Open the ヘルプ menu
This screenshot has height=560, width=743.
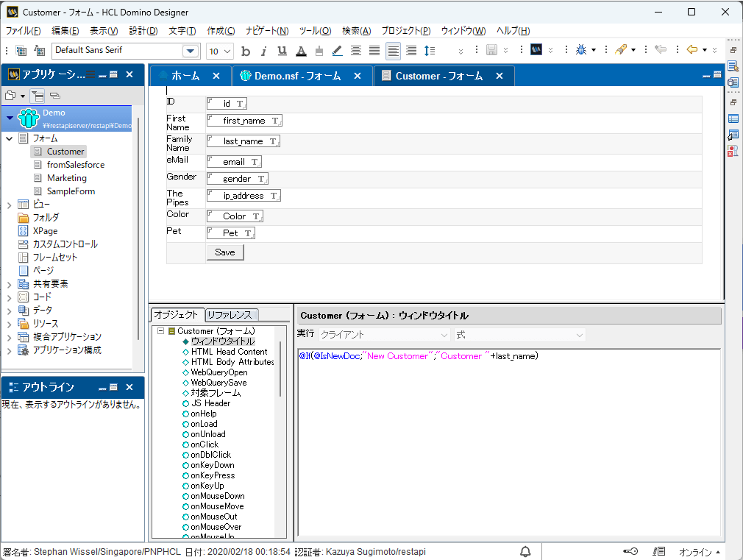click(513, 31)
